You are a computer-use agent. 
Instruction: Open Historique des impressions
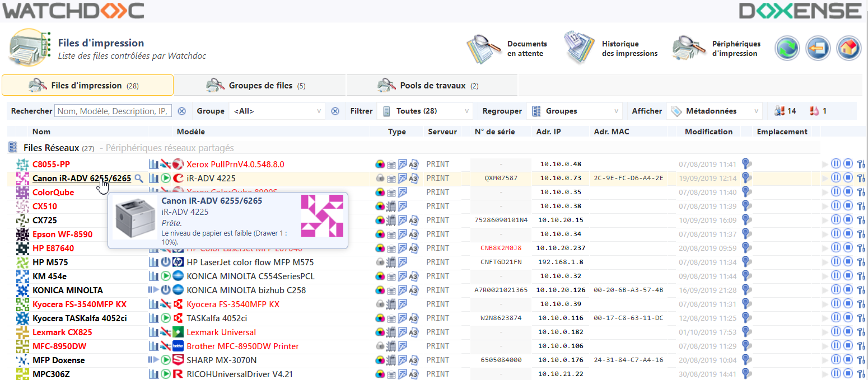pyautogui.click(x=611, y=49)
